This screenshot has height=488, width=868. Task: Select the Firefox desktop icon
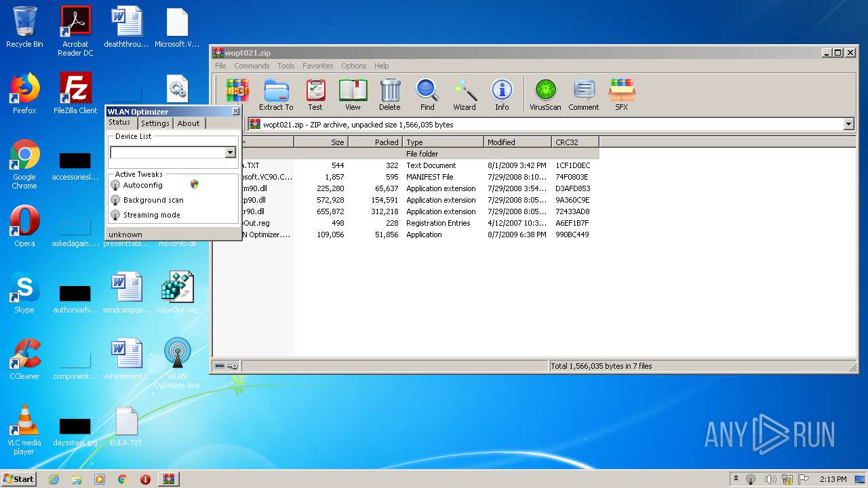[x=24, y=94]
